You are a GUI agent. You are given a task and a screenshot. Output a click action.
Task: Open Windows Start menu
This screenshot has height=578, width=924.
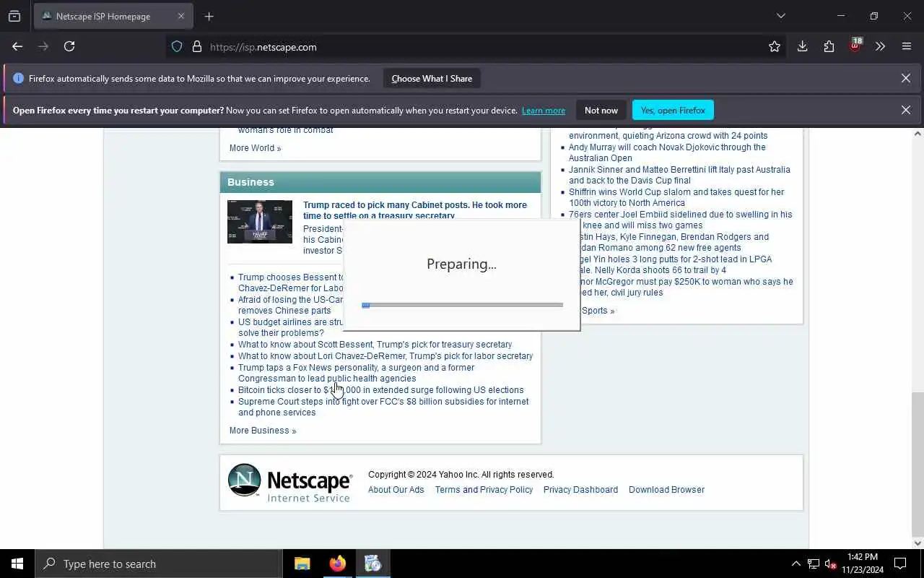pyautogui.click(x=17, y=564)
